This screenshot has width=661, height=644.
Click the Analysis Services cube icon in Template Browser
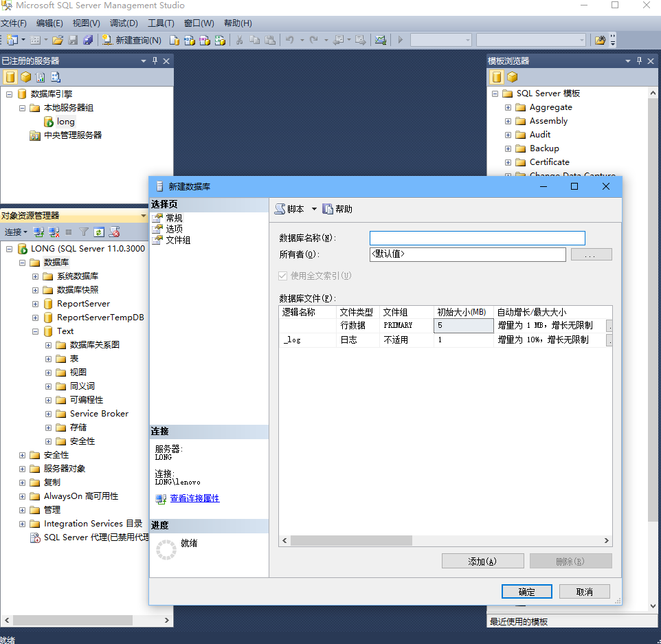(512, 77)
